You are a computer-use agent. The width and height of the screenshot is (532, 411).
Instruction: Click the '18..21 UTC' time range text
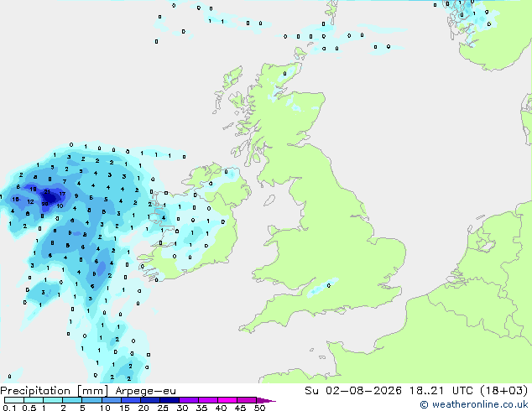point(441,391)
